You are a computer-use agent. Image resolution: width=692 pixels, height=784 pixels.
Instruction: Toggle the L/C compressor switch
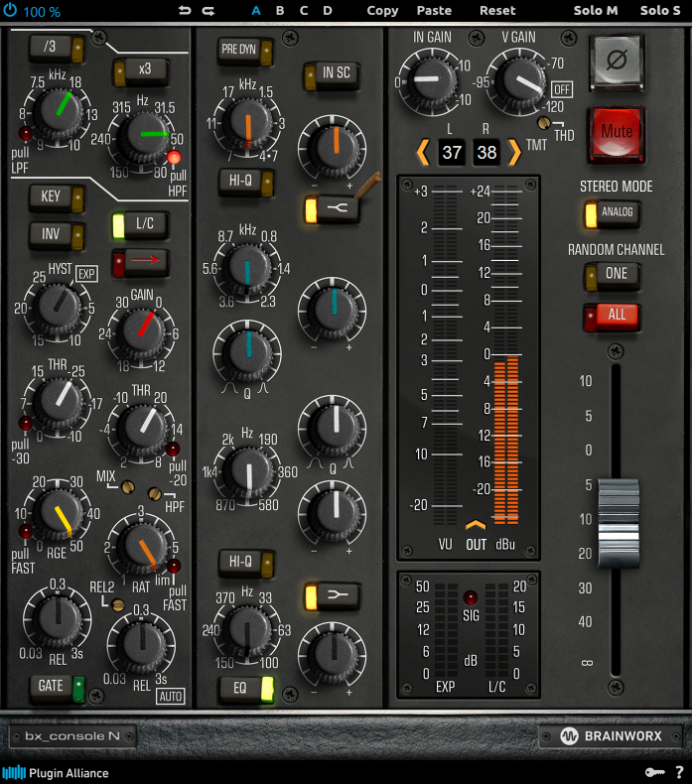[141, 224]
